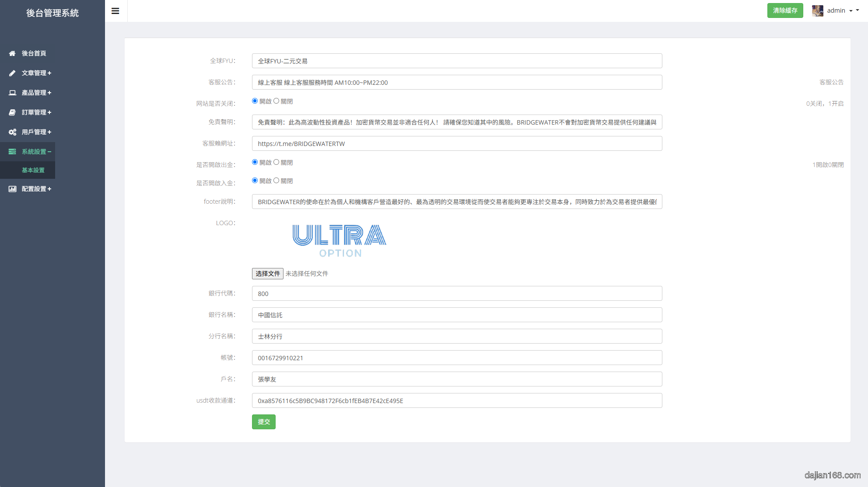Click the laptop icon for 產品管理
This screenshot has height=487, width=868.
(x=12, y=93)
